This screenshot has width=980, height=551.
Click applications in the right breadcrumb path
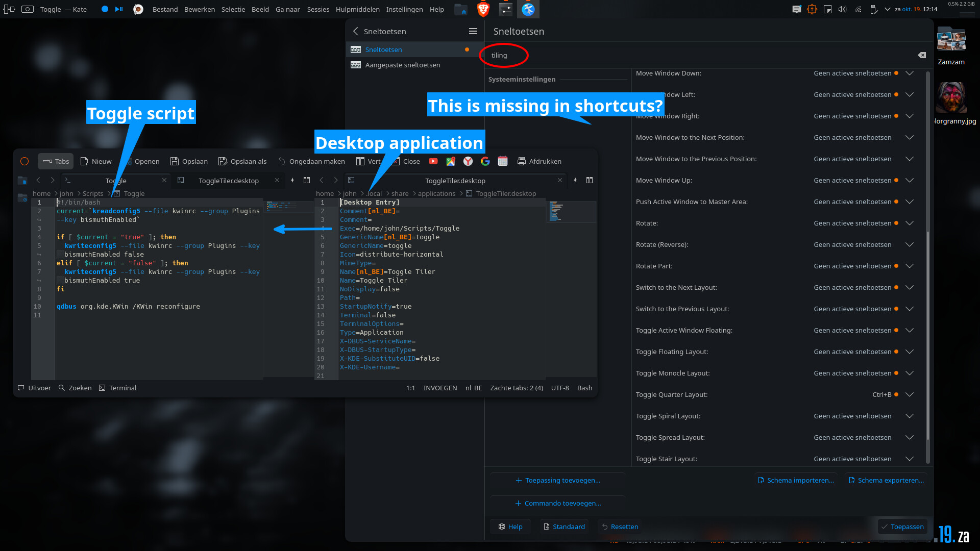[436, 193]
